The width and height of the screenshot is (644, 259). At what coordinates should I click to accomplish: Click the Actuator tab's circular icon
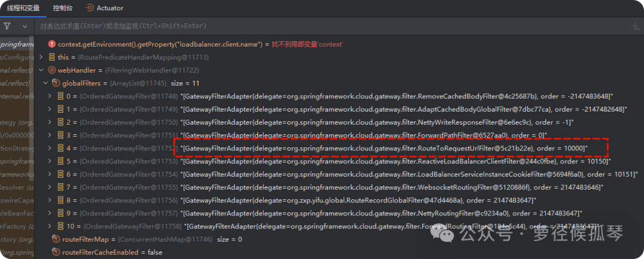point(89,8)
